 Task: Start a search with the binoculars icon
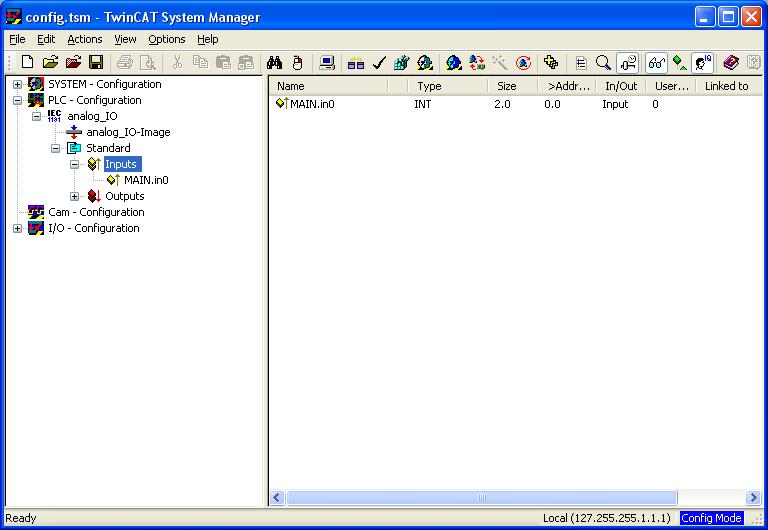[274, 62]
